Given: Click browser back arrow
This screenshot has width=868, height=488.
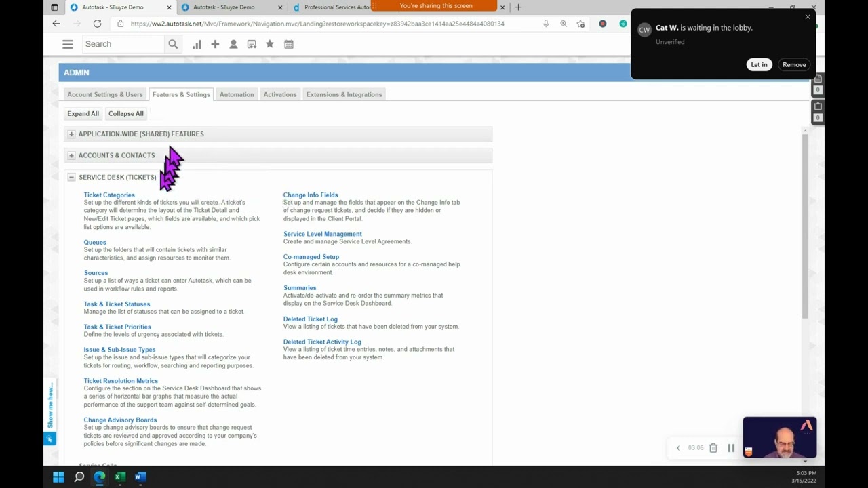Looking at the screenshot, I should pos(56,24).
